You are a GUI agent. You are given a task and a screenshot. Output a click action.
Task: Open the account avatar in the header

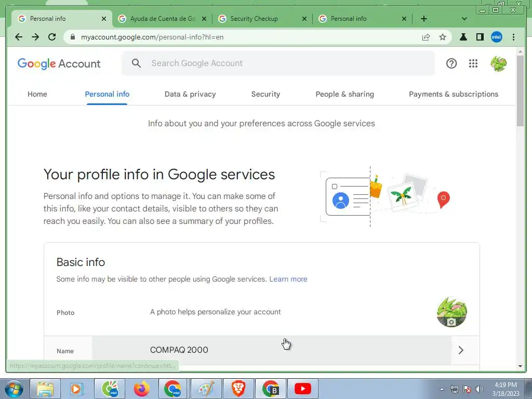pyautogui.click(x=498, y=63)
